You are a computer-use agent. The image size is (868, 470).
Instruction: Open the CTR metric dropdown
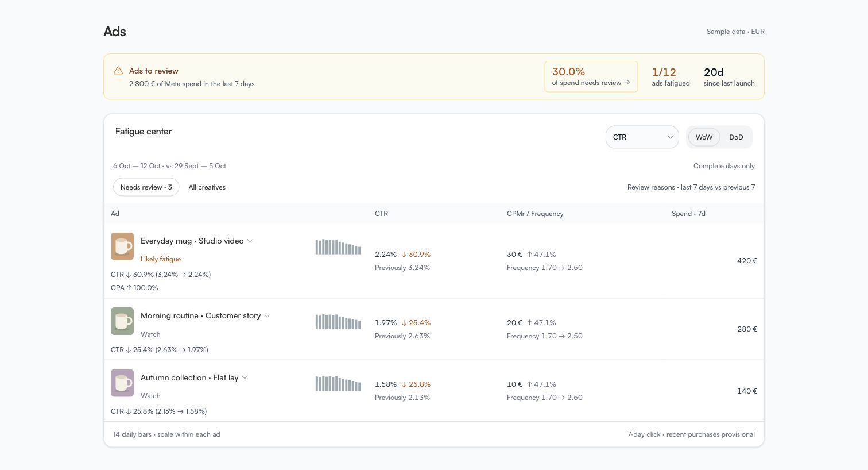pos(642,137)
